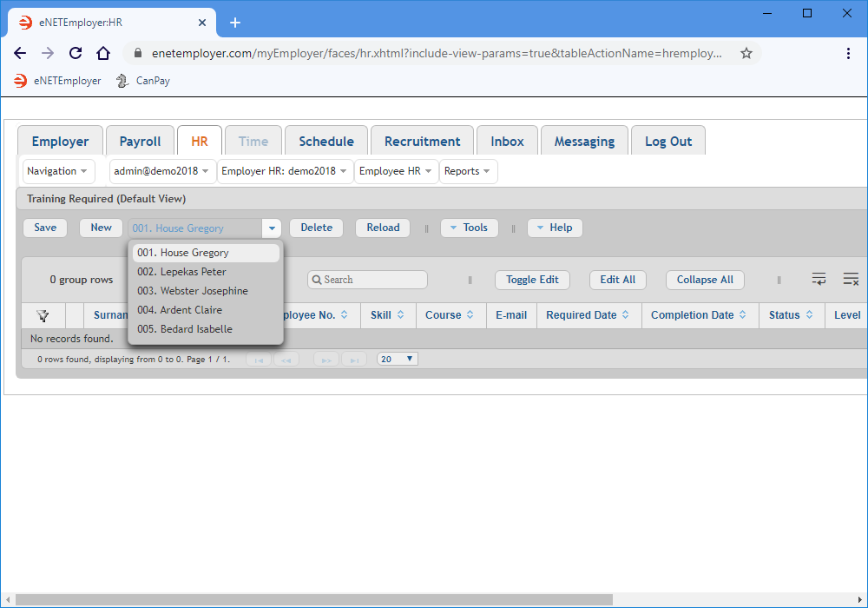
Task: Click the browser forward arrow
Action: (x=48, y=53)
